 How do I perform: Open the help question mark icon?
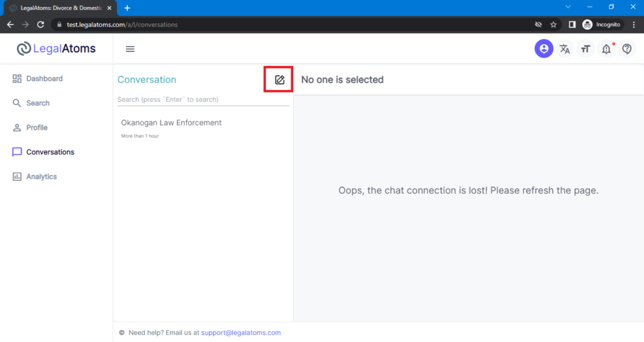[x=627, y=49]
